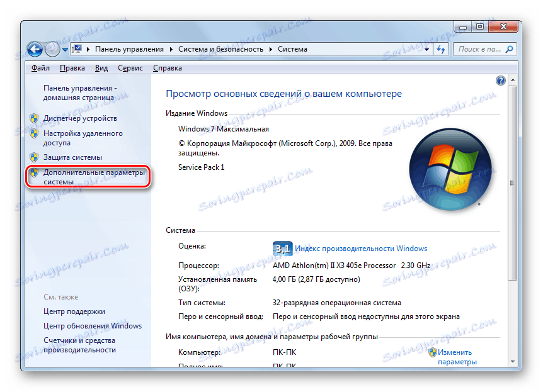Open Центр обновления Windows link
The width and height of the screenshot is (543, 392).
[x=93, y=326]
